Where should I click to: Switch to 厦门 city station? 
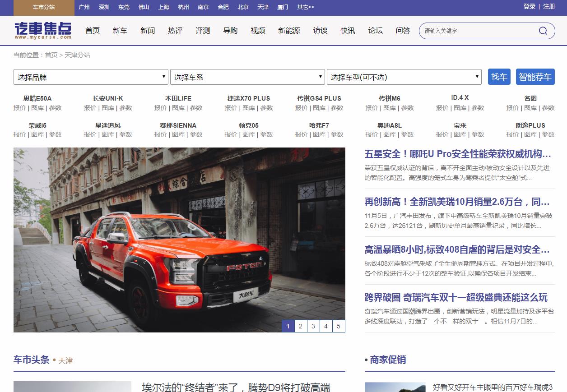(x=283, y=7)
